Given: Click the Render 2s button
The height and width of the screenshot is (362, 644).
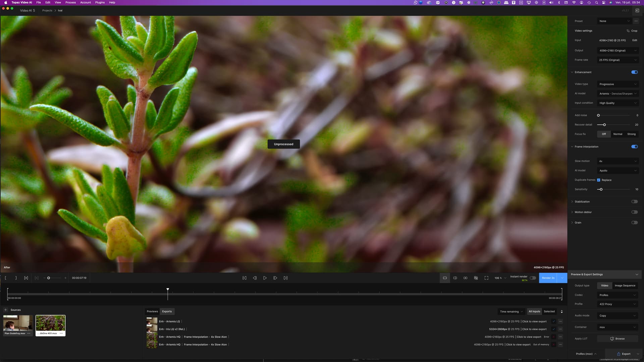Looking at the screenshot, I should pyautogui.click(x=548, y=278).
